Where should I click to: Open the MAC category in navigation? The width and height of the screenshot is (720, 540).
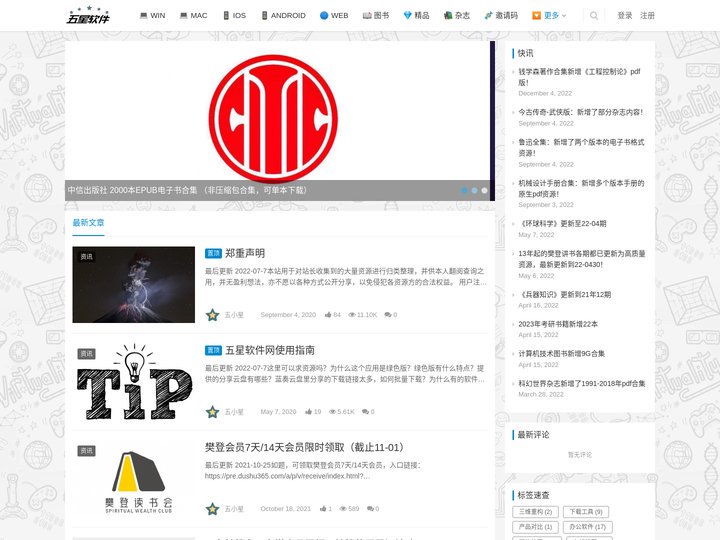point(193,16)
